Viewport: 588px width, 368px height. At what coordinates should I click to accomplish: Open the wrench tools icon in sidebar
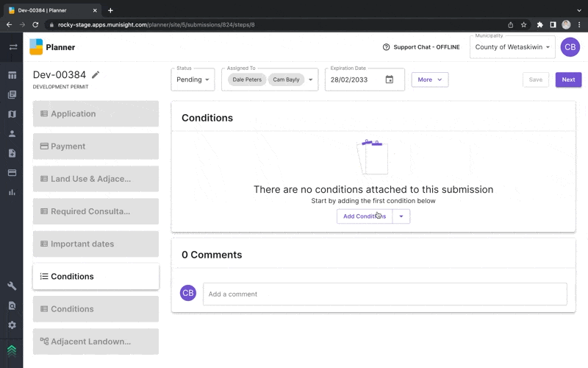(x=12, y=286)
